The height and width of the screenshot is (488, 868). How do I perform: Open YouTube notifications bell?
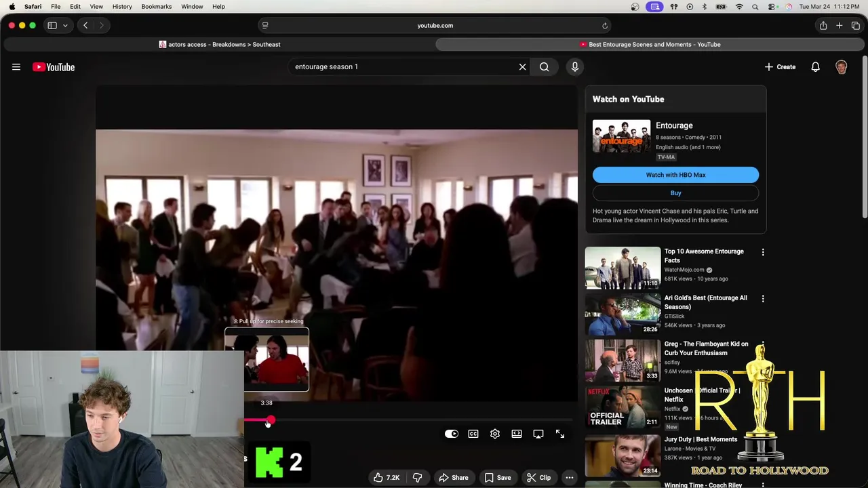coord(815,67)
